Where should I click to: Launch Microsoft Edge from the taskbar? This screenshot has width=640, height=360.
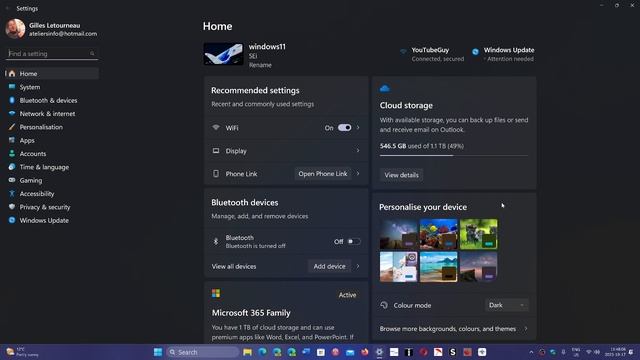pos(262,352)
